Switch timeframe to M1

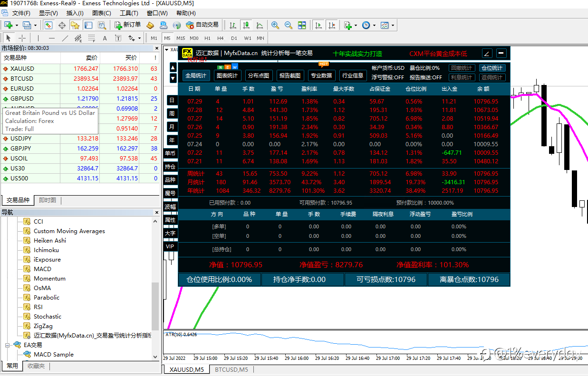pyautogui.click(x=154, y=38)
